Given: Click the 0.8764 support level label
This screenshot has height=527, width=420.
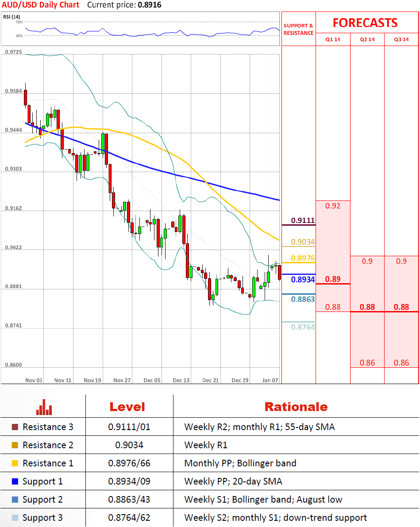Looking at the screenshot, I should 303,327.
